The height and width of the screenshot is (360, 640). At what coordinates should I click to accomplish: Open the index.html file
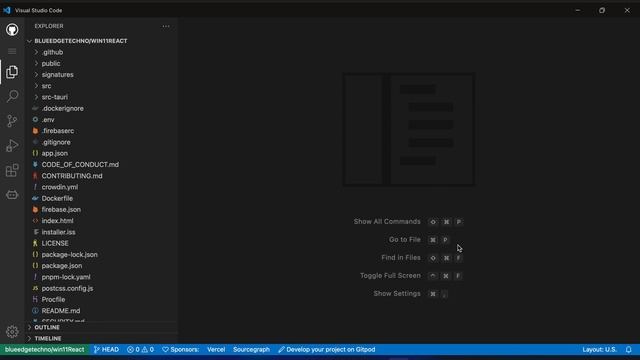(101, 221)
